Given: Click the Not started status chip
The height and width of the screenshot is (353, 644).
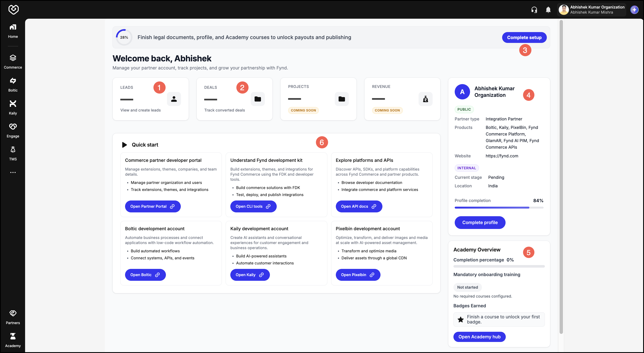Looking at the screenshot, I should point(467,287).
